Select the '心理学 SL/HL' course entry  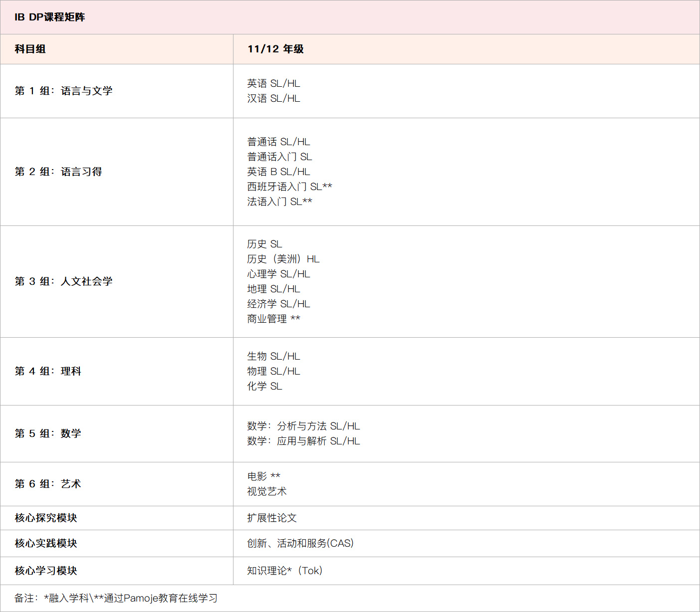[278, 274]
